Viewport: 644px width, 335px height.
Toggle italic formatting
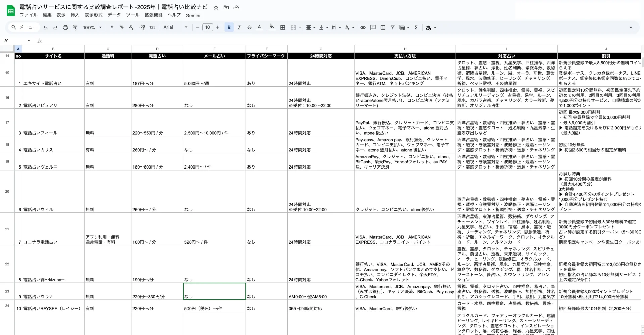point(239,28)
